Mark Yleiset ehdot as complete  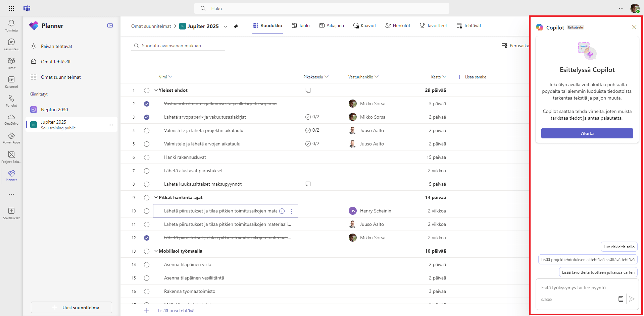tap(147, 90)
